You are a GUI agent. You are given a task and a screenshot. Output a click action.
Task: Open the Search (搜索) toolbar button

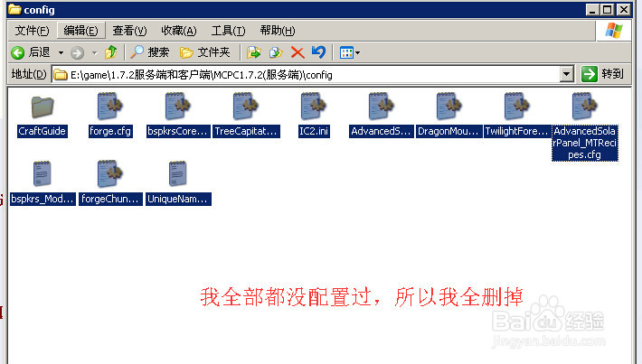[150, 52]
